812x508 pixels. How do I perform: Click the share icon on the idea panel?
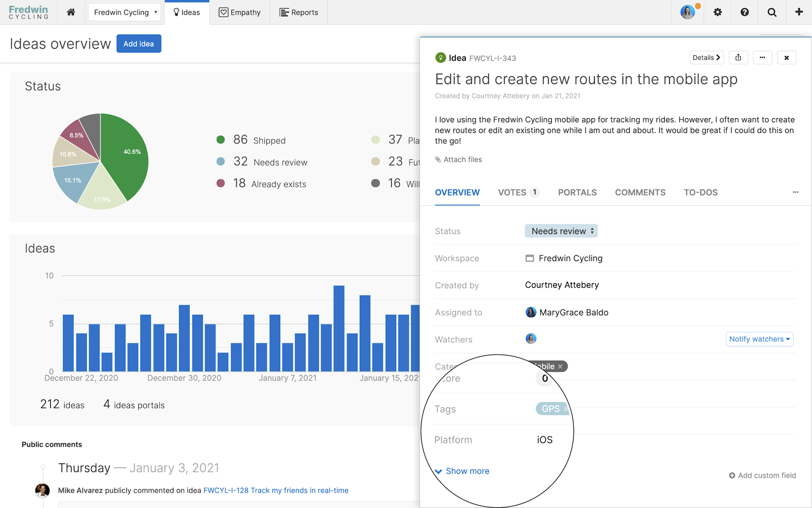738,58
